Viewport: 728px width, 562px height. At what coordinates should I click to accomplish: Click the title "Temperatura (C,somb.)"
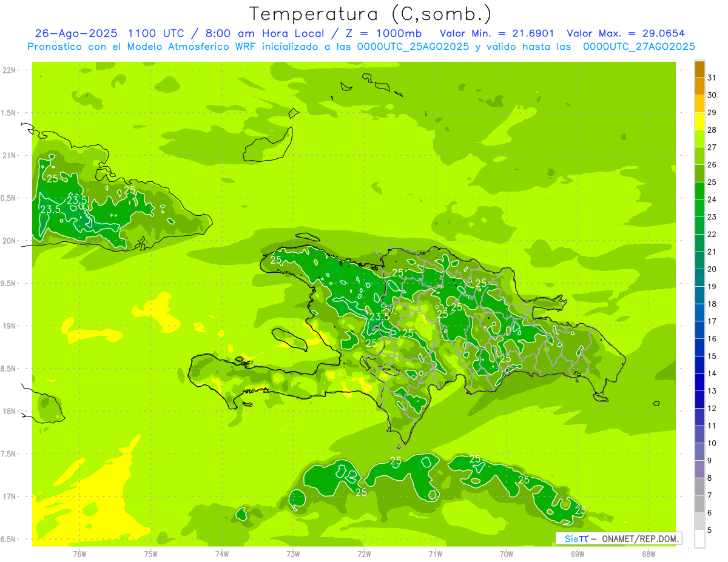click(x=371, y=13)
